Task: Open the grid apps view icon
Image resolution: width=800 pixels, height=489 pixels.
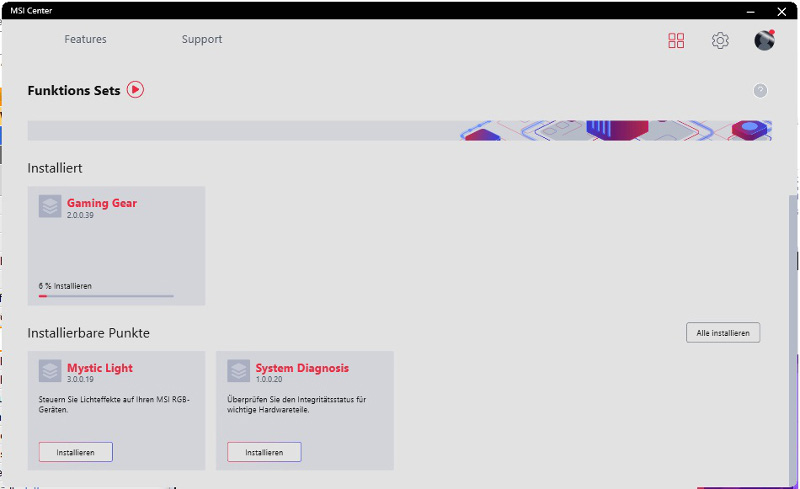Action: 676,40
